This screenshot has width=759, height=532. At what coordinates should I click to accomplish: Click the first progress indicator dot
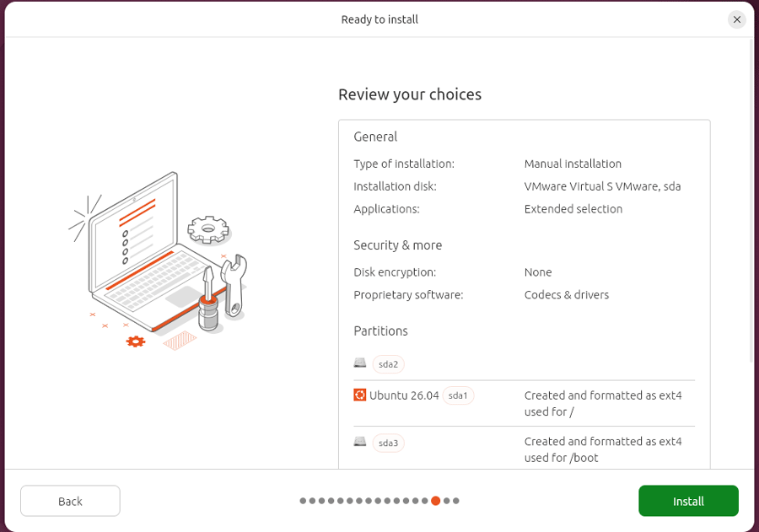coord(303,501)
